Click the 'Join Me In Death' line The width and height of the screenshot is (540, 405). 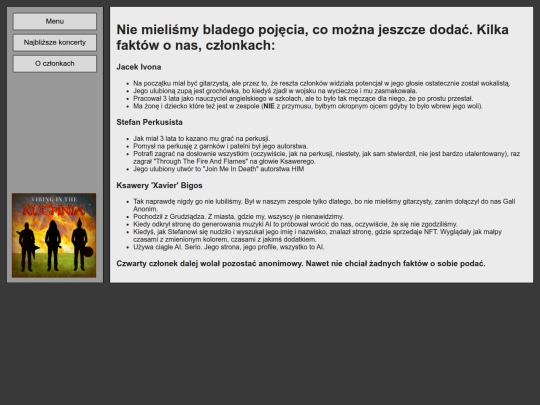pyautogui.click(x=219, y=169)
